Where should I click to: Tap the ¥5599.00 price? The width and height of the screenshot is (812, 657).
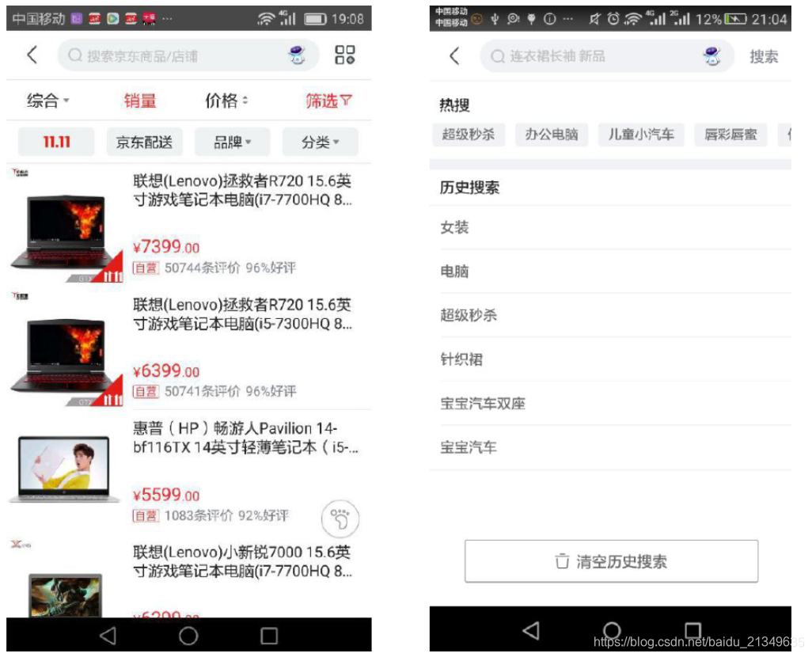(165, 495)
